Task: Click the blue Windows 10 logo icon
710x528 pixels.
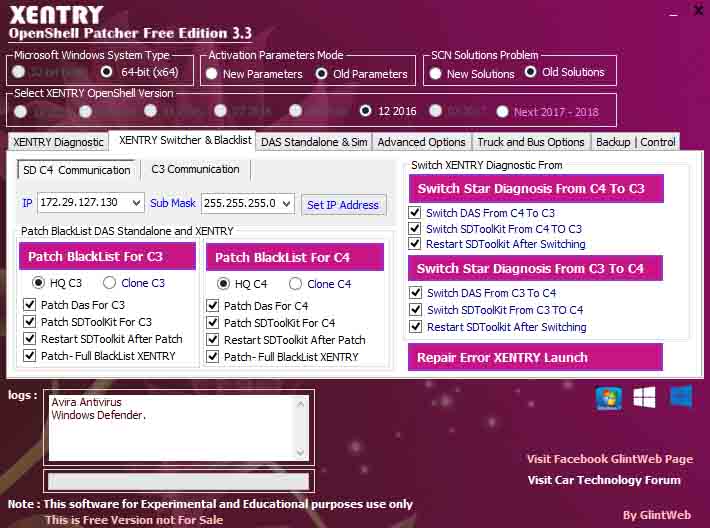Action: point(681,396)
